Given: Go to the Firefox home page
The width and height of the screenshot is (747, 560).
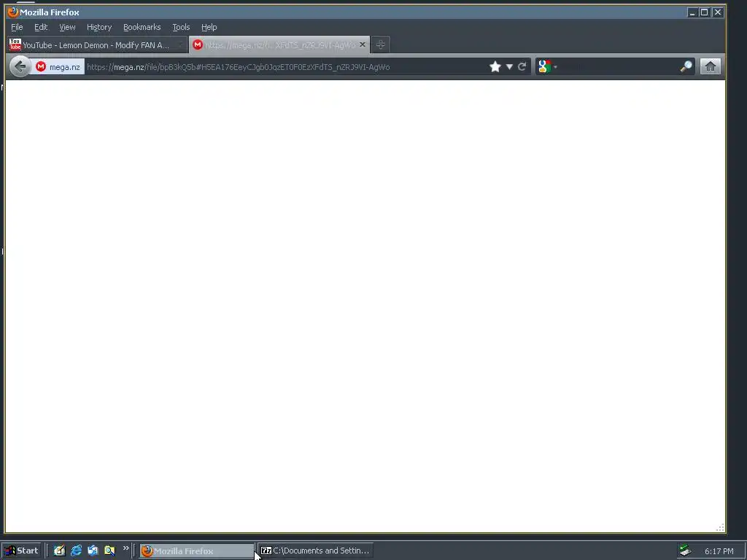Looking at the screenshot, I should coord(710,66).
